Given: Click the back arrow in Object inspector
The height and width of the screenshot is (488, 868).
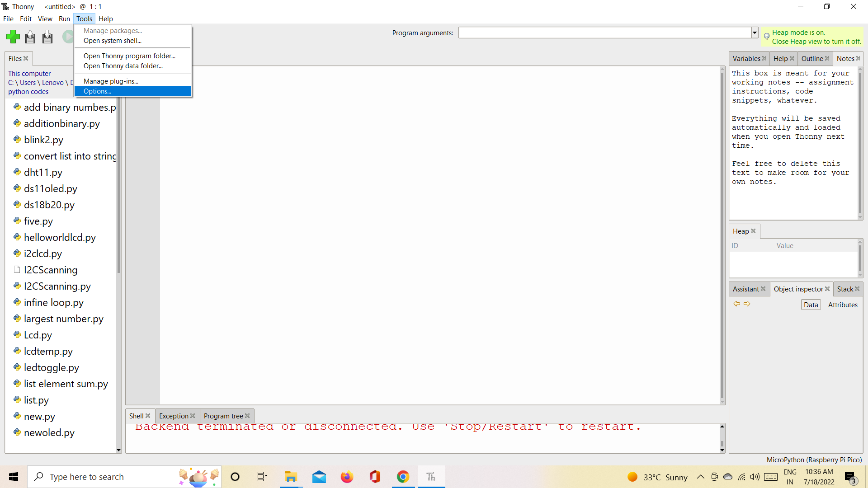Looking at the screenshot, I should pos(737,304).
